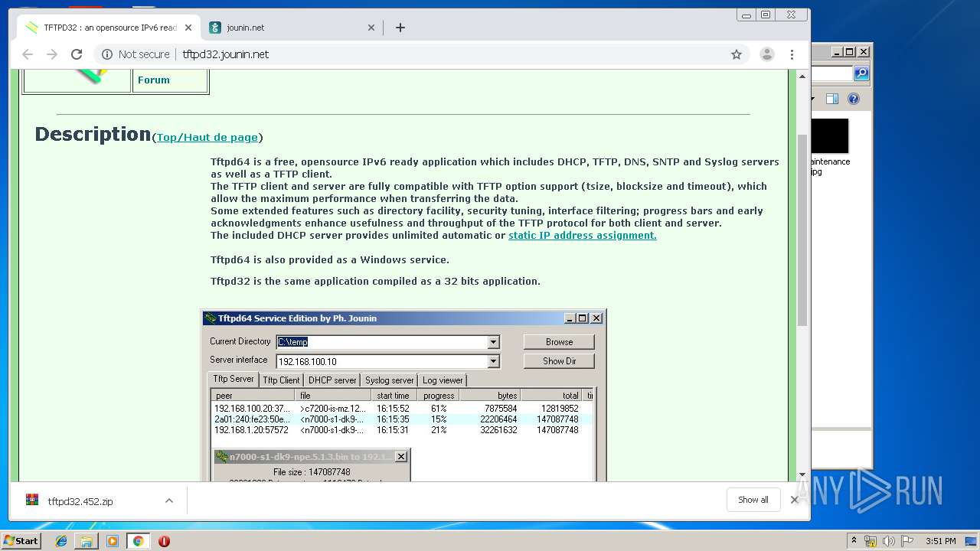Image resolution: width=980 pixels, height=551 pixels.
Task: Close the jounin.net tab
Action: 371,28
